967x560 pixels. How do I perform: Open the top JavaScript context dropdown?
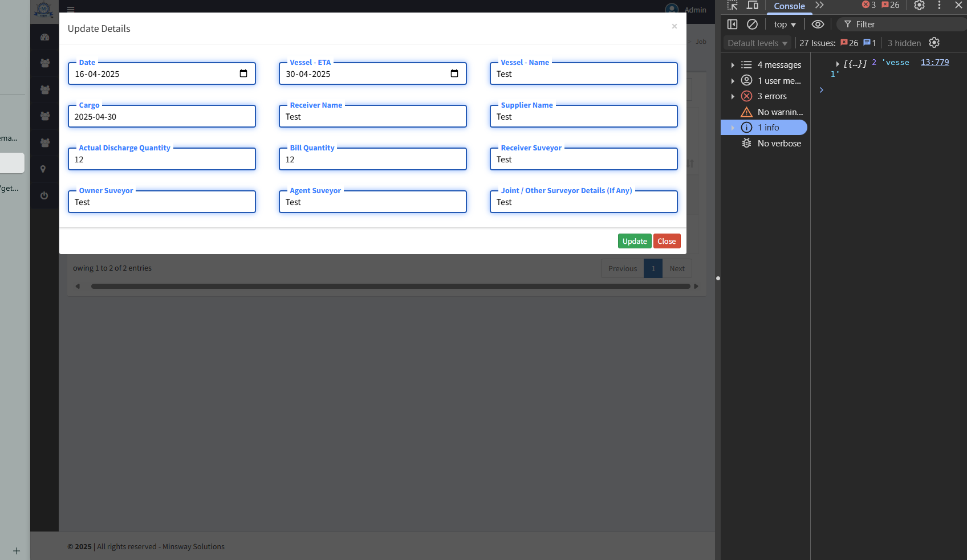785,24
